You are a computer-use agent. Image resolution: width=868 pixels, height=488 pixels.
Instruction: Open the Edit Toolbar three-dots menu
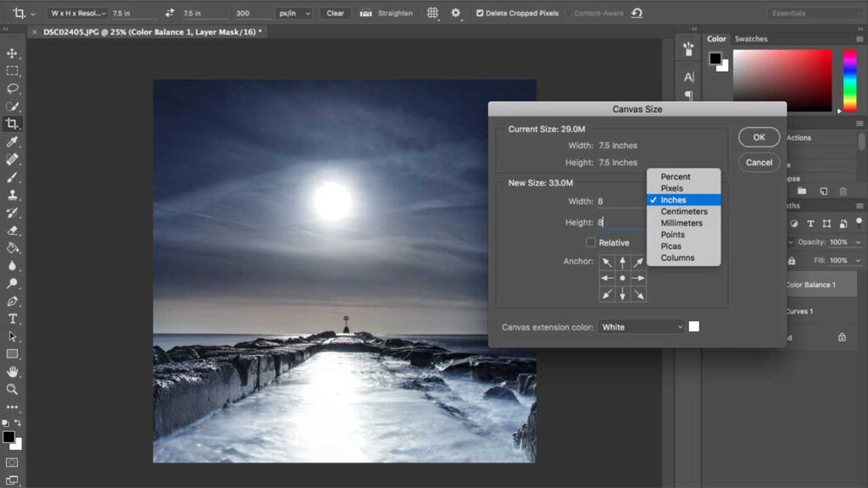coord(12,408)
